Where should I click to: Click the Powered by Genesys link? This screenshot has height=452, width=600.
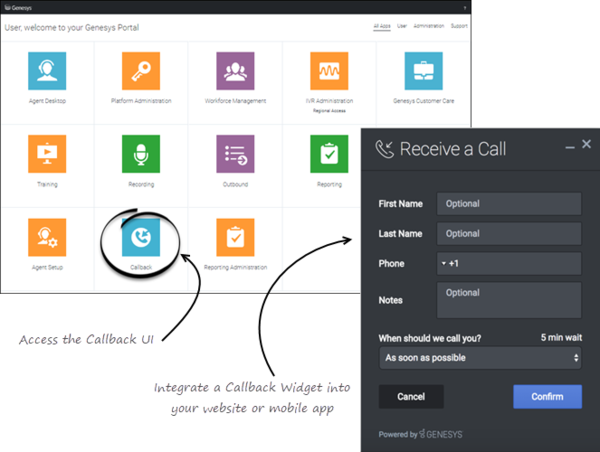pos(420,434)
